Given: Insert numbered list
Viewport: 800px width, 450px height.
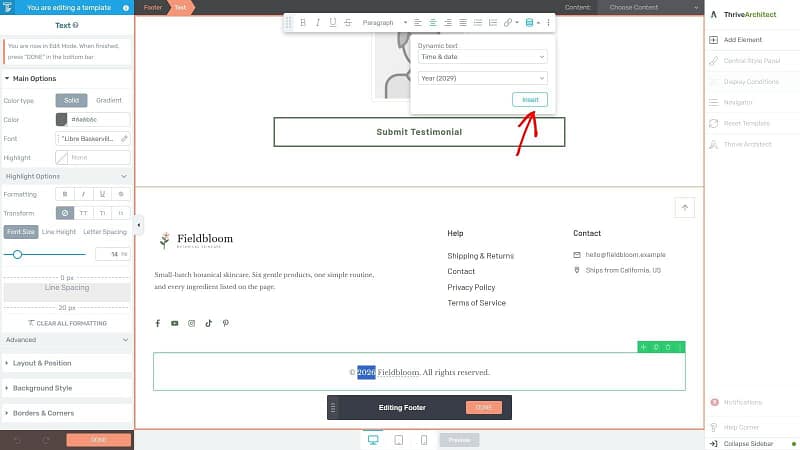Looking at the screenshot, I should tap(493, 22).
